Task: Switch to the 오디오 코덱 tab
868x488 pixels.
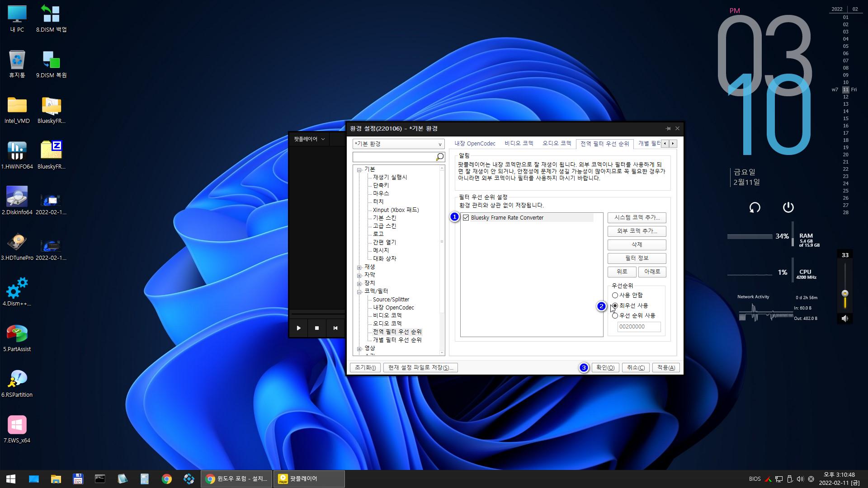Action: 557,144
